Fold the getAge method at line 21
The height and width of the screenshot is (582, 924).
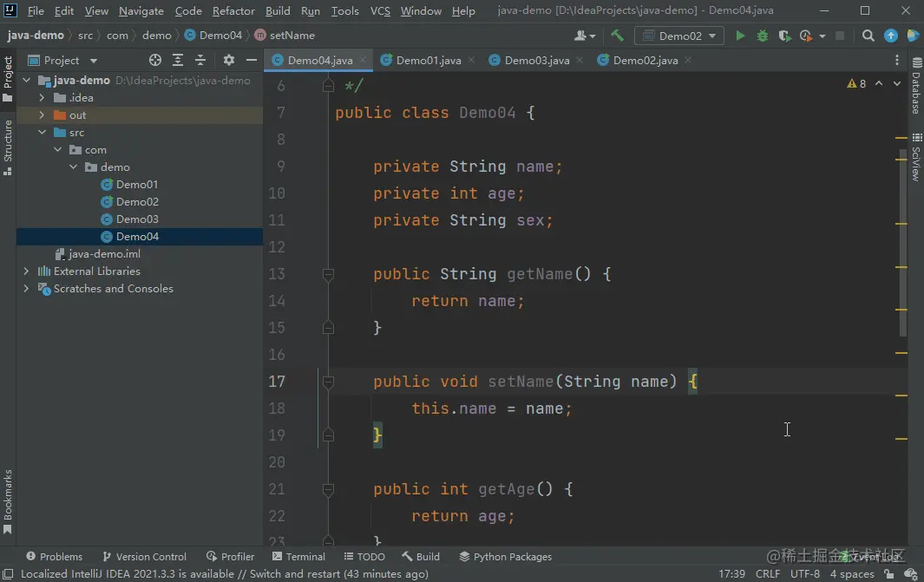tap(328, 489)
